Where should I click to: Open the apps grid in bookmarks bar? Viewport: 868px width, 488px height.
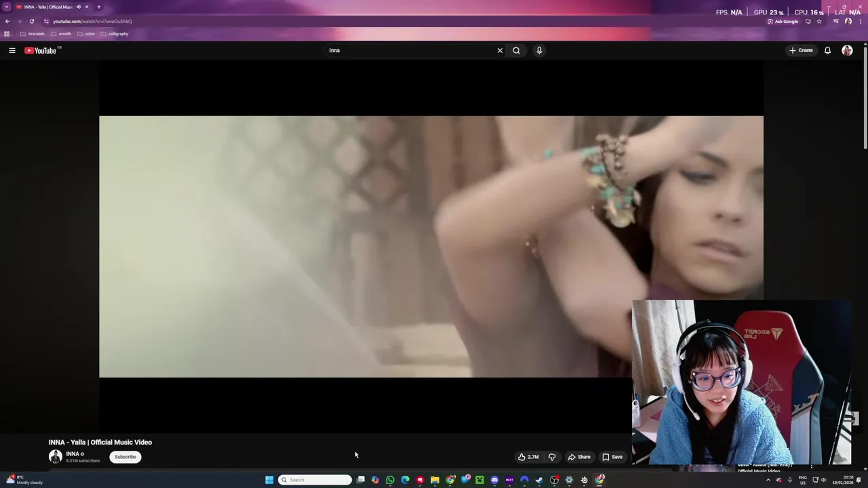point(7,34)
